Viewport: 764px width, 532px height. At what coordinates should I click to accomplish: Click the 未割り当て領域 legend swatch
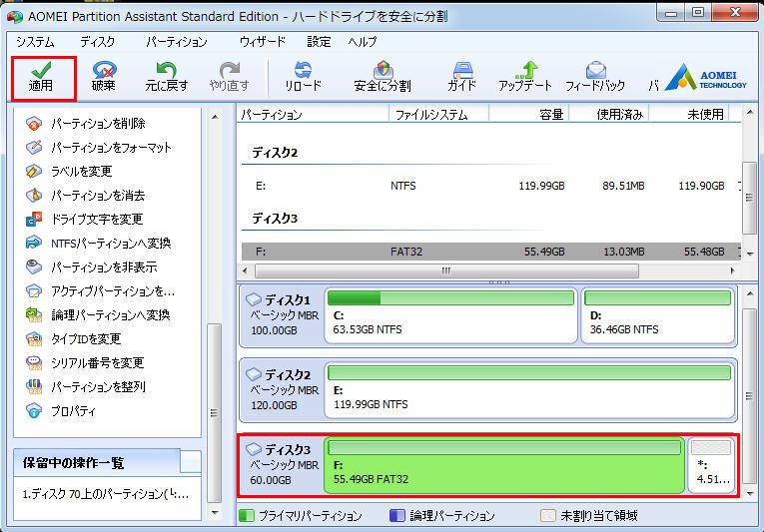click(548, 516)
